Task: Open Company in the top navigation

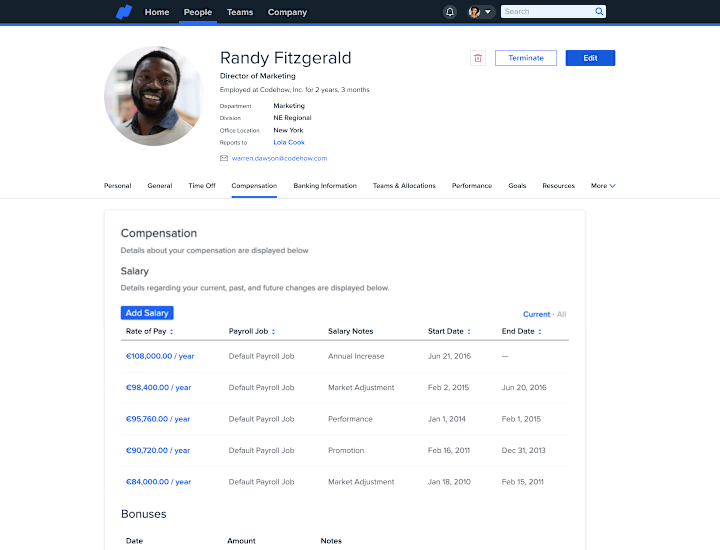Action: coord(287,12)
